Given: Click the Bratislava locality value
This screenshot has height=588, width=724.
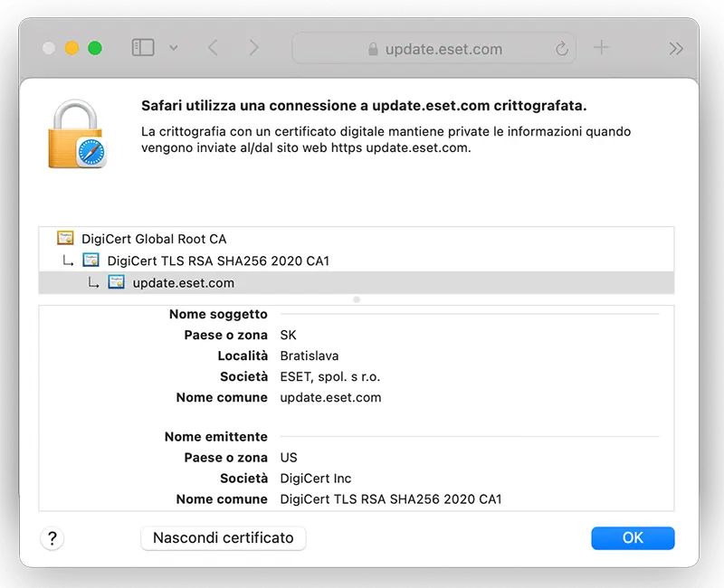Looking at the screenshot, I should point(310,356).
